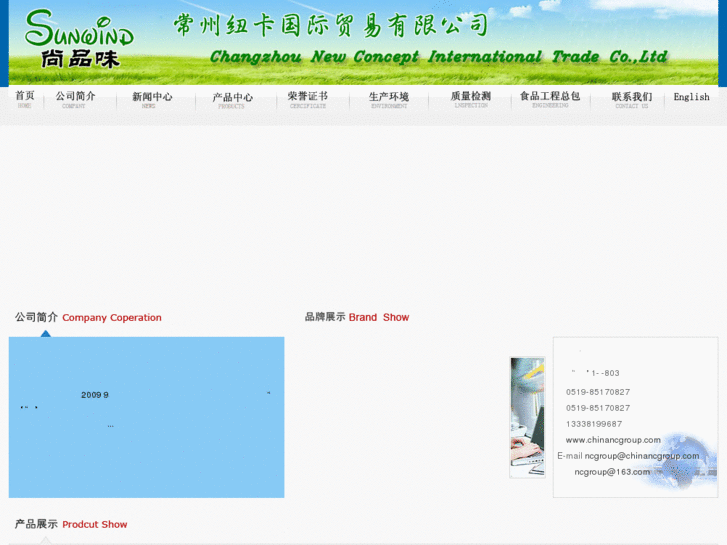Click email ncgroup@163.com
Image resolution: width=727 pixels, height=545 pixels.
click(x=612, y=472)
